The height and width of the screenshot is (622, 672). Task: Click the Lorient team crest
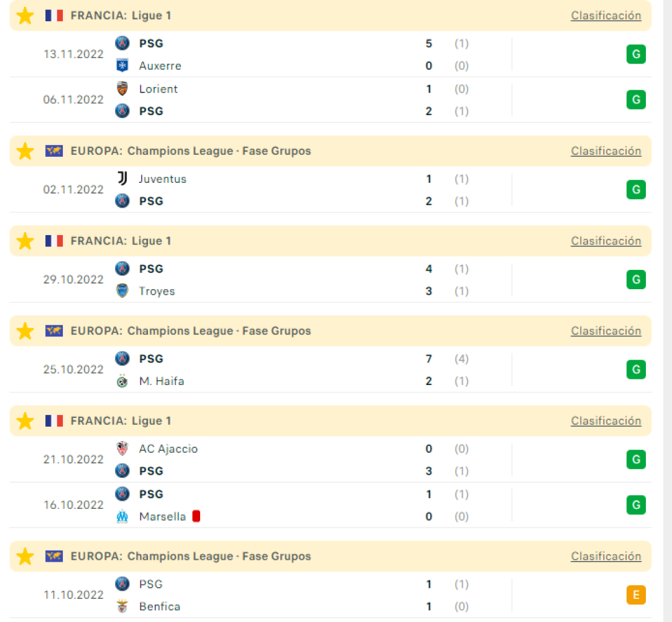click(122, 89)
